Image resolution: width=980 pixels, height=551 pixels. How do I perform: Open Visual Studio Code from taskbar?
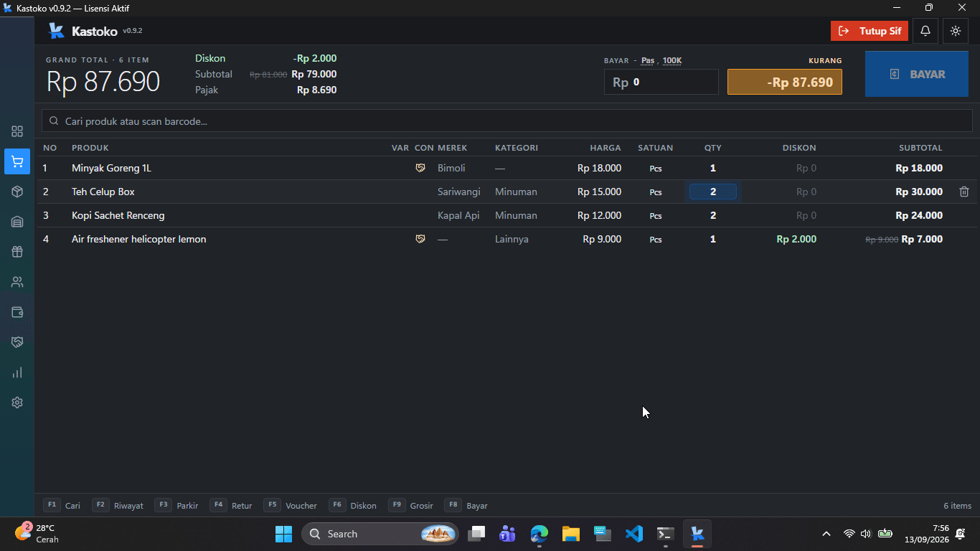click(x=633, y=534)
